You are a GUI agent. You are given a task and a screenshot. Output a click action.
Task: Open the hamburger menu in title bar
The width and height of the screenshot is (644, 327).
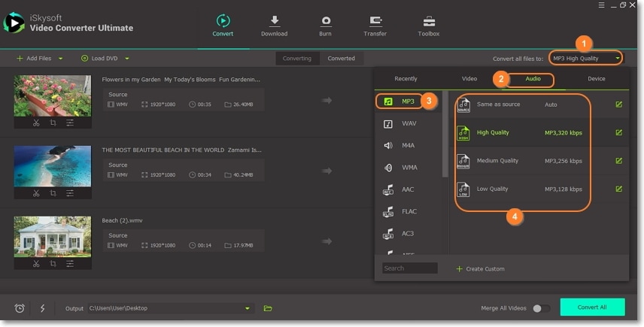point(601,5)
